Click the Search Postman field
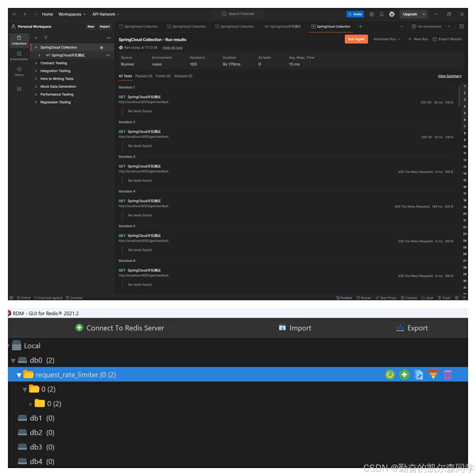476x476 pixels. pos(238,14)
